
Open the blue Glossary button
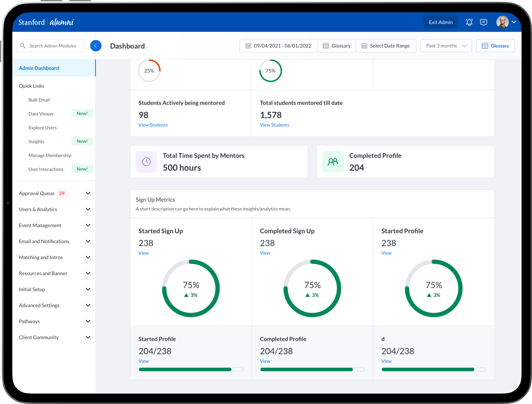(x=495, y=46)
